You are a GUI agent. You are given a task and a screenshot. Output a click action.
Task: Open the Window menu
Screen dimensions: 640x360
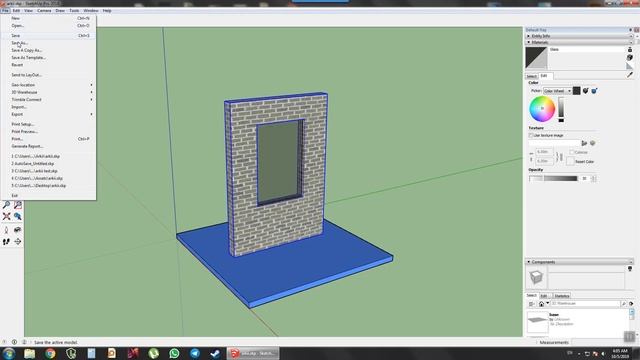(91, 11)
